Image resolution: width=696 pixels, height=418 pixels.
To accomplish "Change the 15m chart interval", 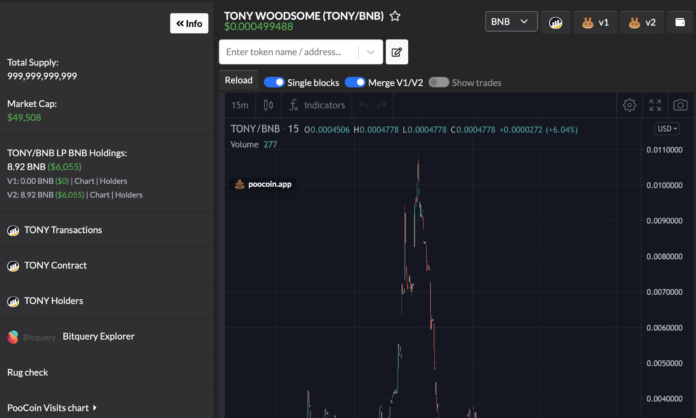I will click(x=240, y=105).
